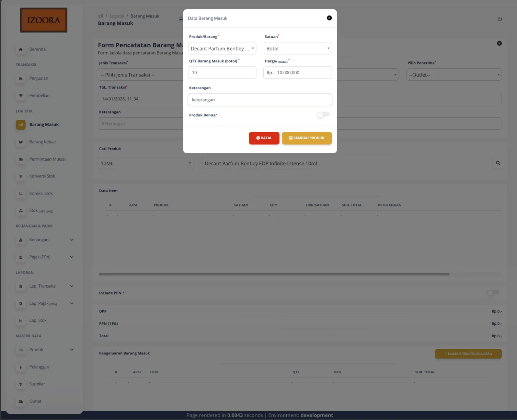Open Penjualan via its sidebar icon
The width and height of the screenshot is (517, 420).
click(21, 78)
